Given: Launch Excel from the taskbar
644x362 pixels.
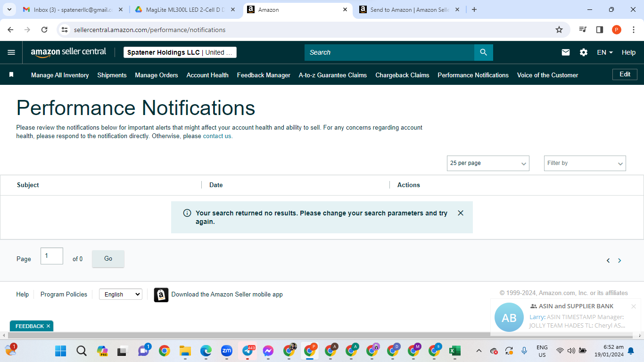Looking at the screenshot, I should pyautogui.click(x=454, y=351).
